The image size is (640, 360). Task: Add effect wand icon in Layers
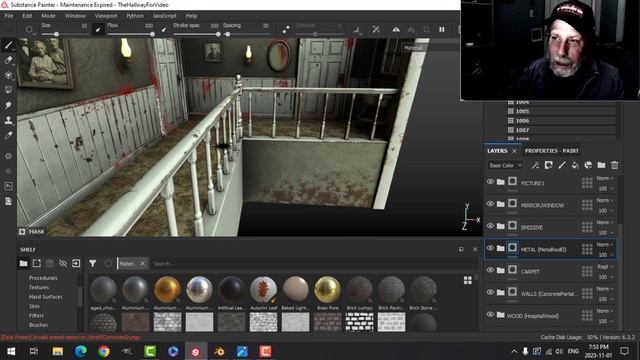535,165
